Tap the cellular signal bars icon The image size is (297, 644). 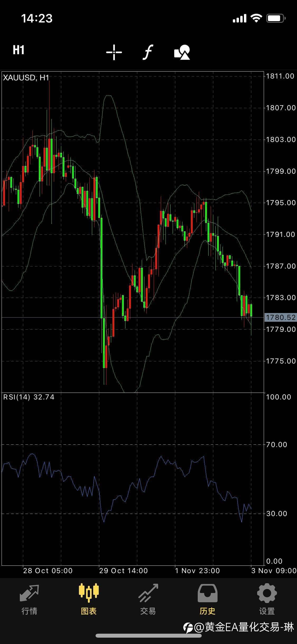click(239, 19)
